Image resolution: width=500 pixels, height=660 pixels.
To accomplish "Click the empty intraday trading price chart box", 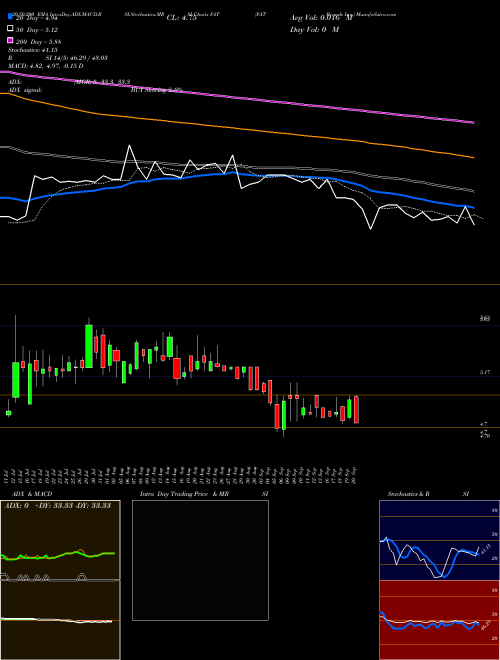I will (200, 560).
